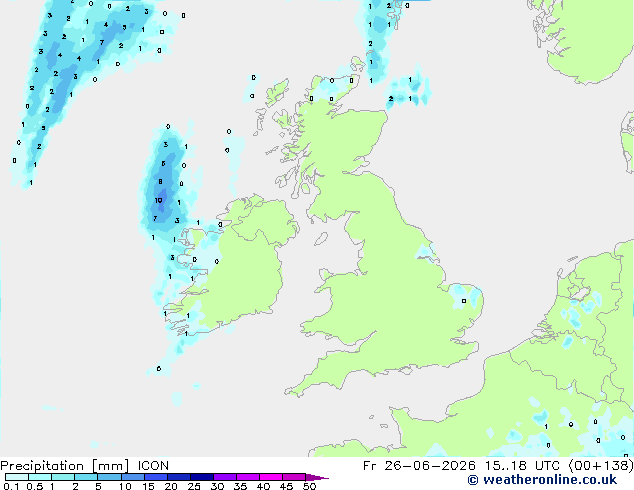Open the weatheronline.co.uk copyright link
This screenshot has width=634, height=490.
pos(542,480)
